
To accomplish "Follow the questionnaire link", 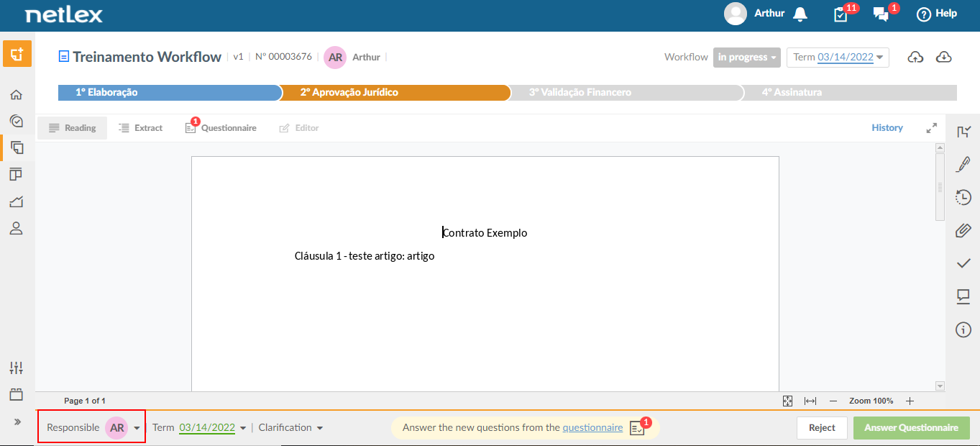I will (x=592, y=427).
